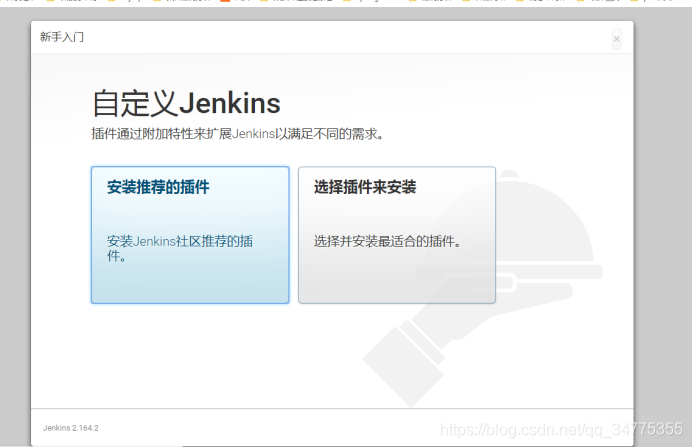Image resolution: width=693 pixels, height=448 pixels.
Task: Click the 新手入门 dialog title
Action: click(x=62, y=37)
